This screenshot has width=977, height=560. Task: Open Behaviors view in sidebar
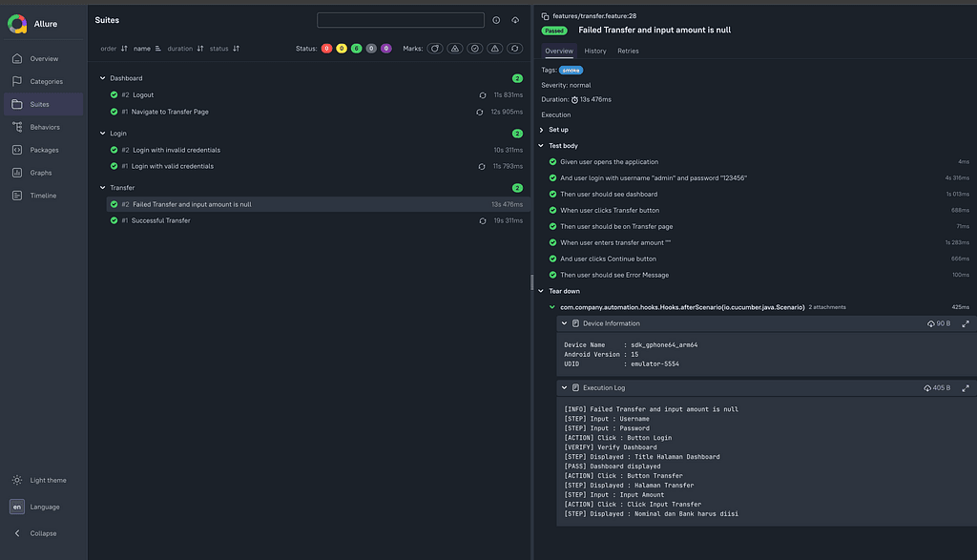[x=44, y=127]
